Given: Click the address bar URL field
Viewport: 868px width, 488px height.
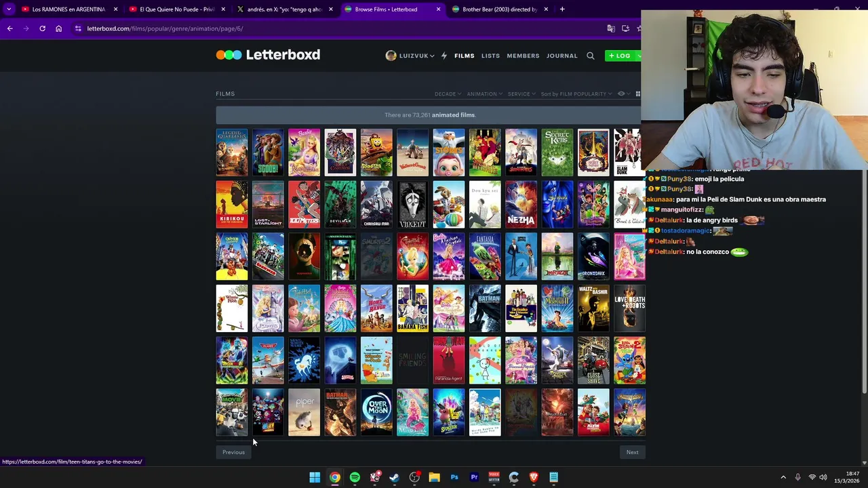Looking at the screenshot, I should 339,28.
